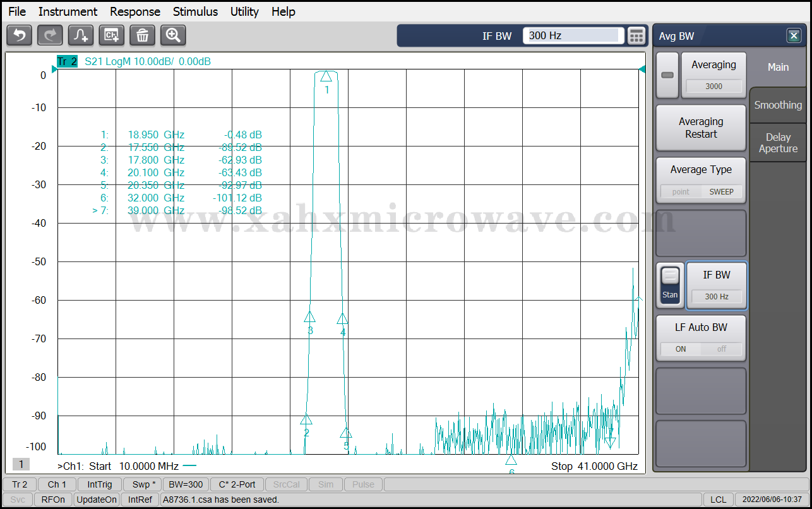Viewport: 812px width, 509px height.
Task: Add a new trace icon
Action: coord(81,35)
